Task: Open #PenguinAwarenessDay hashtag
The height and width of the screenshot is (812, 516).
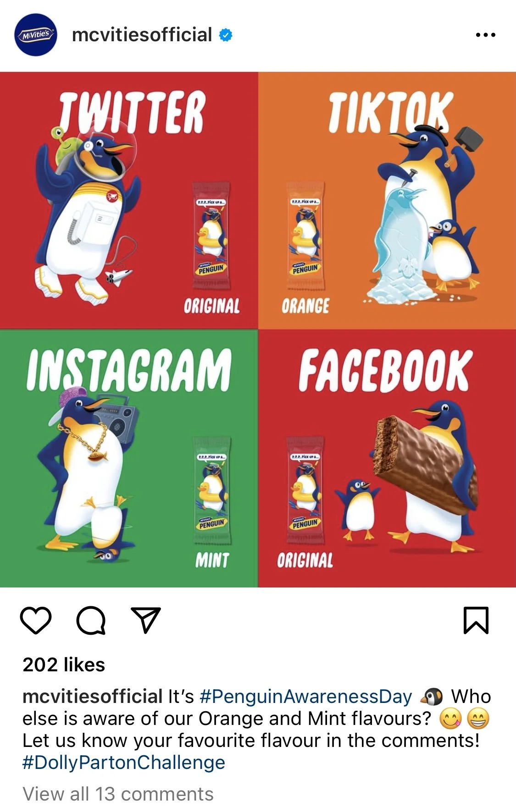Action: tap(306, 697)
